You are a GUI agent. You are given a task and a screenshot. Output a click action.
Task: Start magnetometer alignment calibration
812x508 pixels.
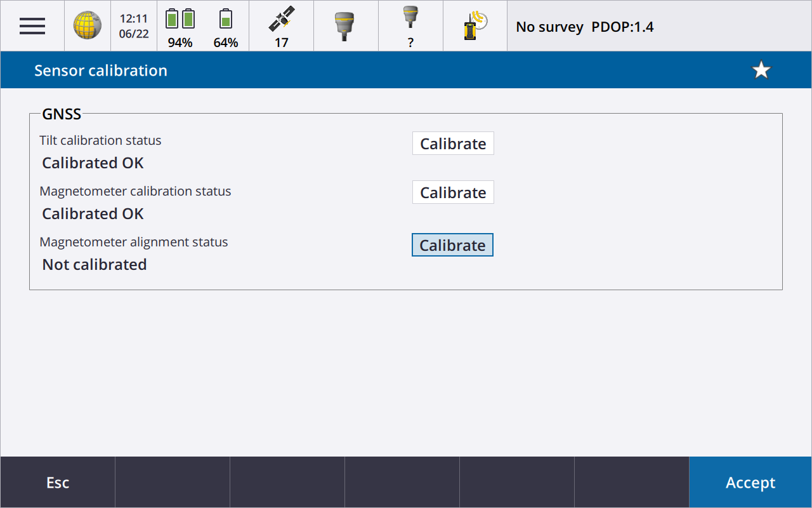coord(452,245)
